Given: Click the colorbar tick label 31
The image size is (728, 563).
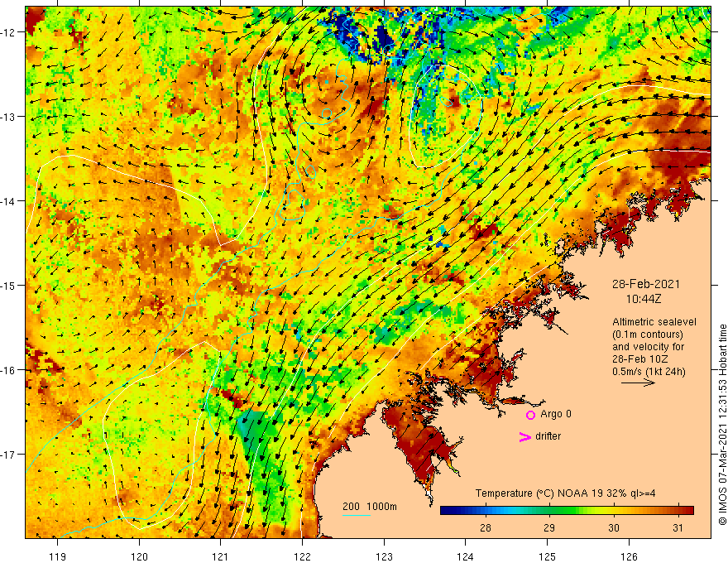Looking at the screenshot, I should point(678,527).
